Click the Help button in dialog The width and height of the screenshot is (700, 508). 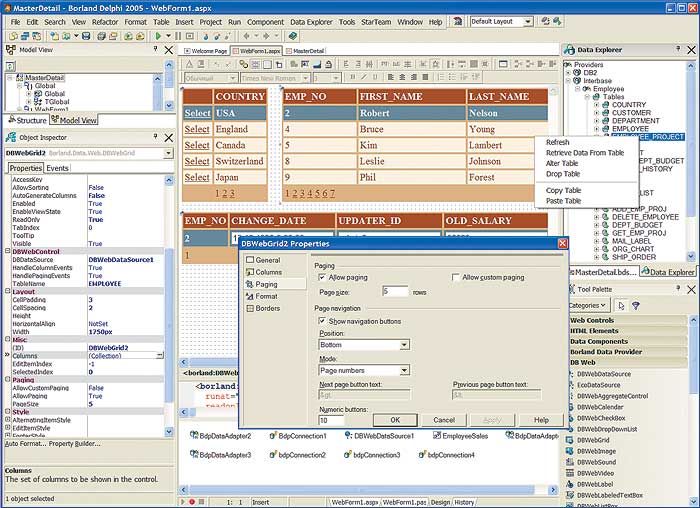point(541,420)
